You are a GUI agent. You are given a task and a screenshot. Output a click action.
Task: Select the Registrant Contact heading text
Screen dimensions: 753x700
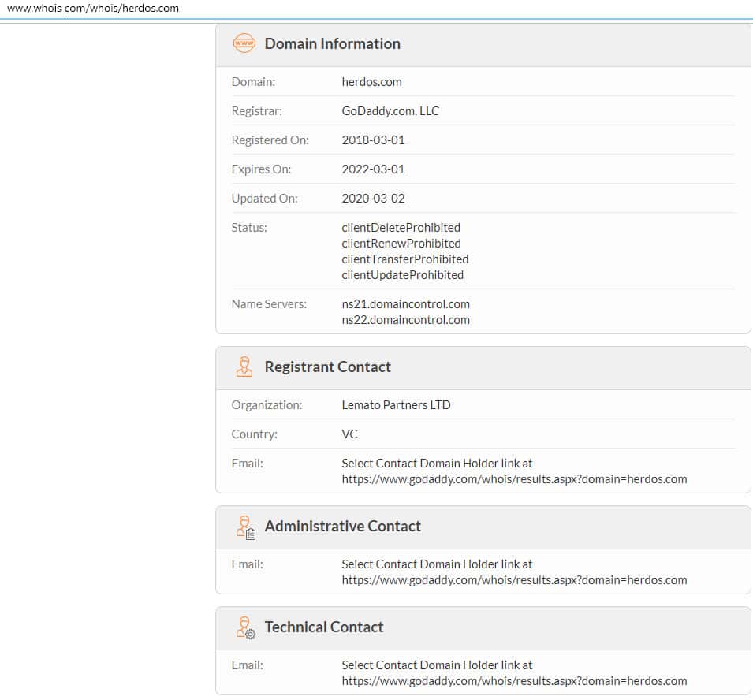coord(327,367)
